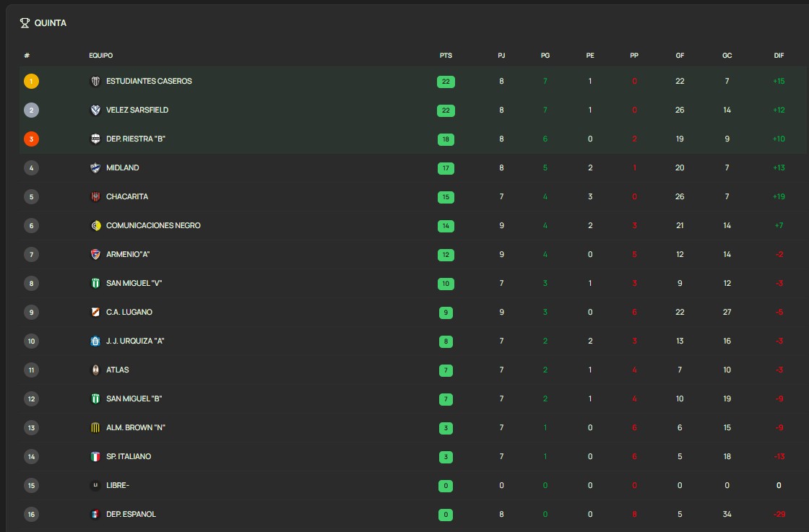Viewport: 809px width, 532px height.
Task: Click the orange third-place rank badge
Action: (32, 139)
